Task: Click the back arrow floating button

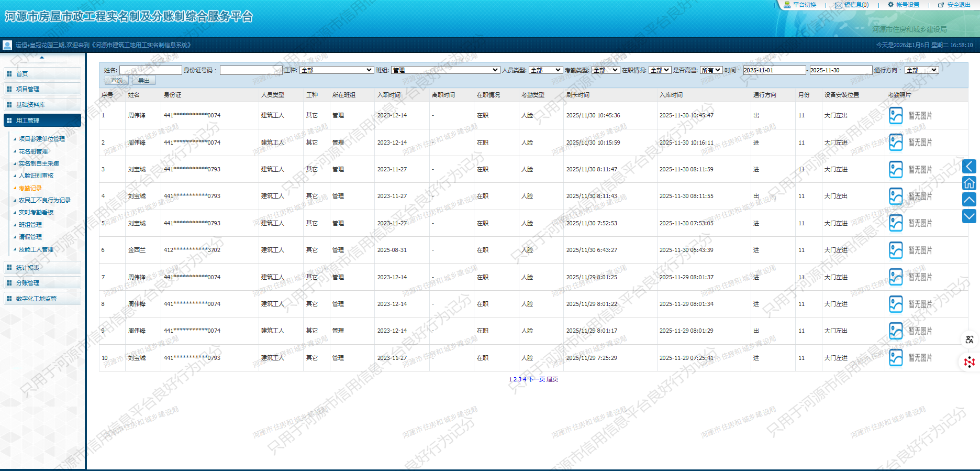Action: click(969, 167)
